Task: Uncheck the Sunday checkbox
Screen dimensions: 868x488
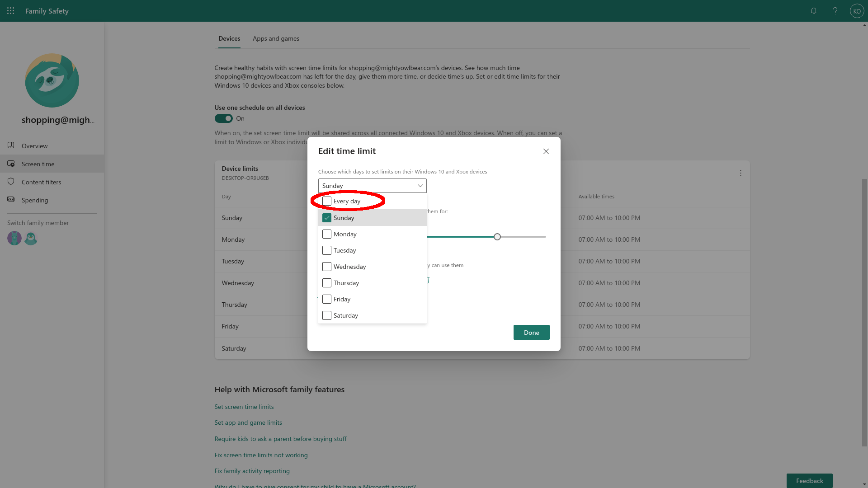Action: pos(327,218)
